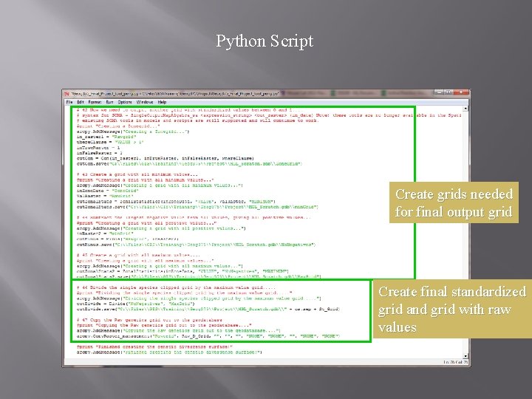Click the line starting 'outCon = Con(in_raster1'
Screen dimensions: 532x399
(x=166, y=158)
